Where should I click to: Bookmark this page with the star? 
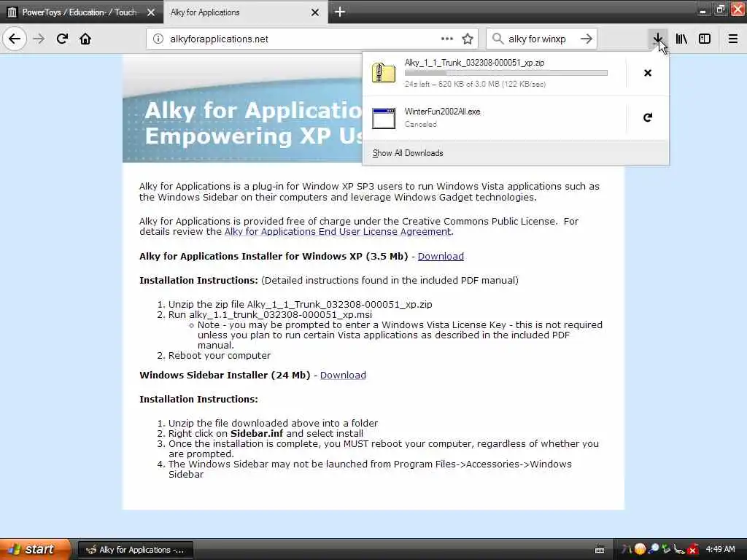click(468, 39)
